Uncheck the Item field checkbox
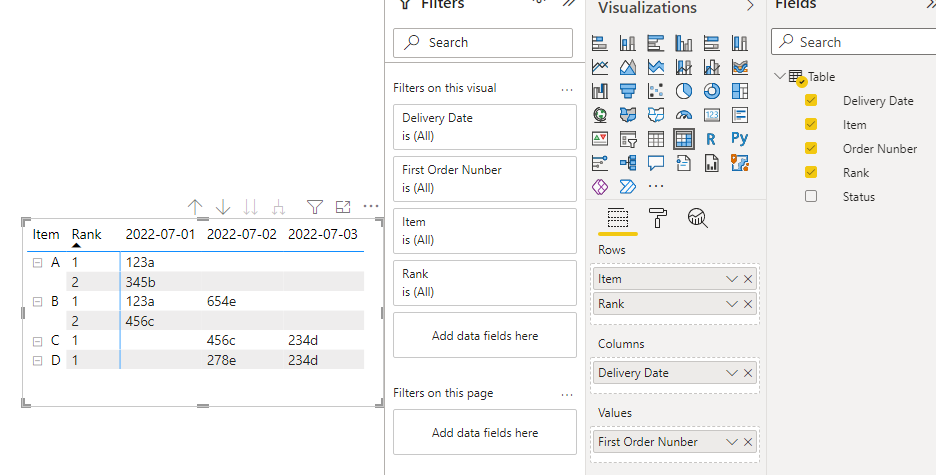 pos(811,124)
